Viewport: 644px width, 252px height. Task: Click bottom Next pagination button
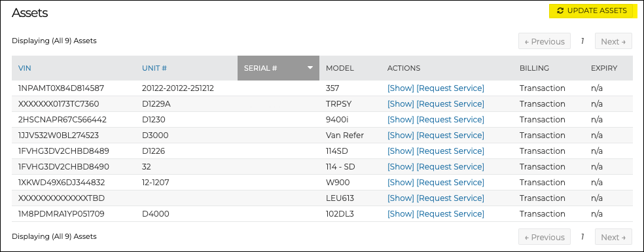pyautogui.click(x=613, y=237)
